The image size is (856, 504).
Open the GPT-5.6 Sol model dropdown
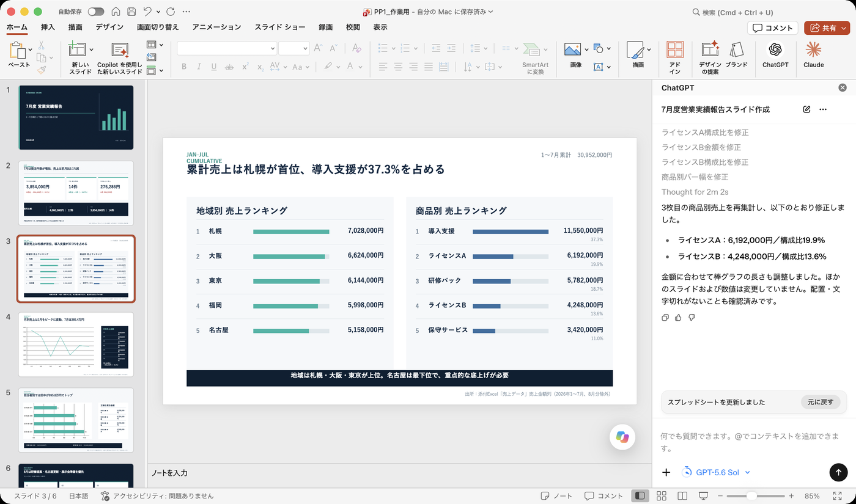tap(715, 472)
